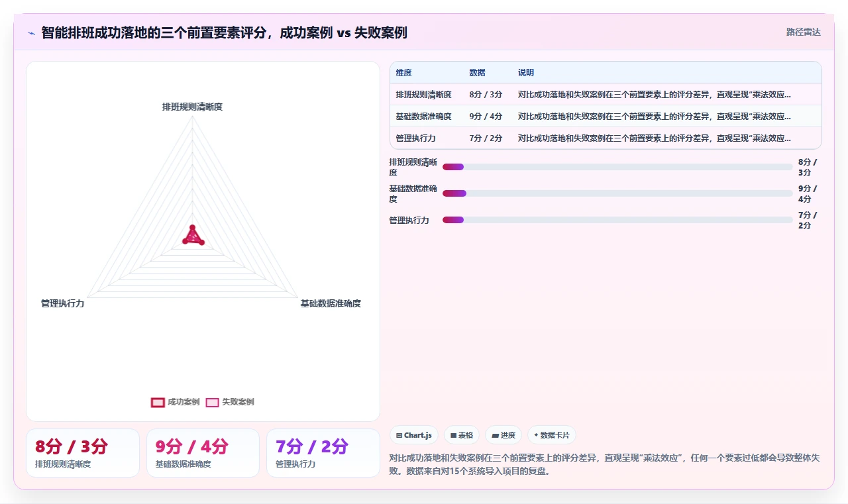Open the 9分 / 4分 stat card

click(x=203, y=453)
